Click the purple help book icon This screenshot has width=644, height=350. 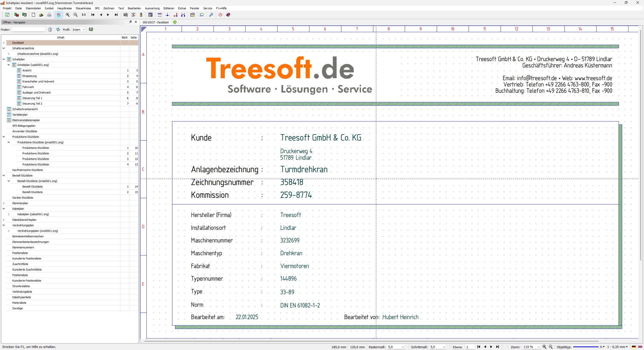pos(228,15)
